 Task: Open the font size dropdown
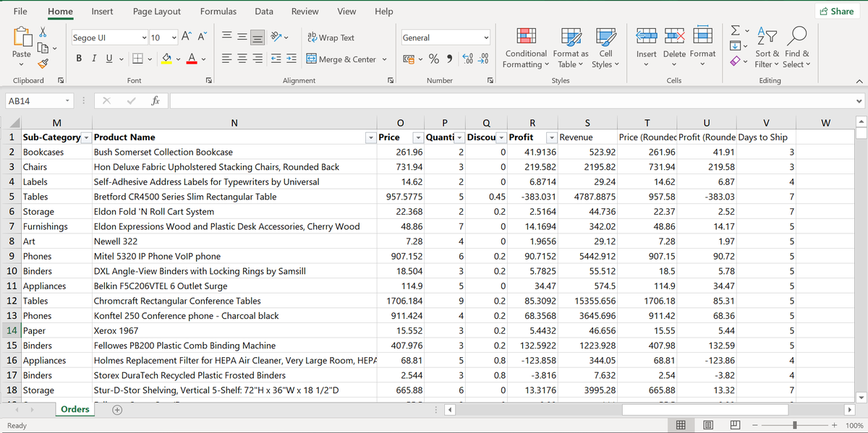[174, 38]
